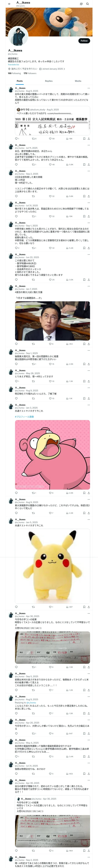Screen dimensions: 98x868
Task: Click the Grok icon beside search
Action: coord(81,4)
